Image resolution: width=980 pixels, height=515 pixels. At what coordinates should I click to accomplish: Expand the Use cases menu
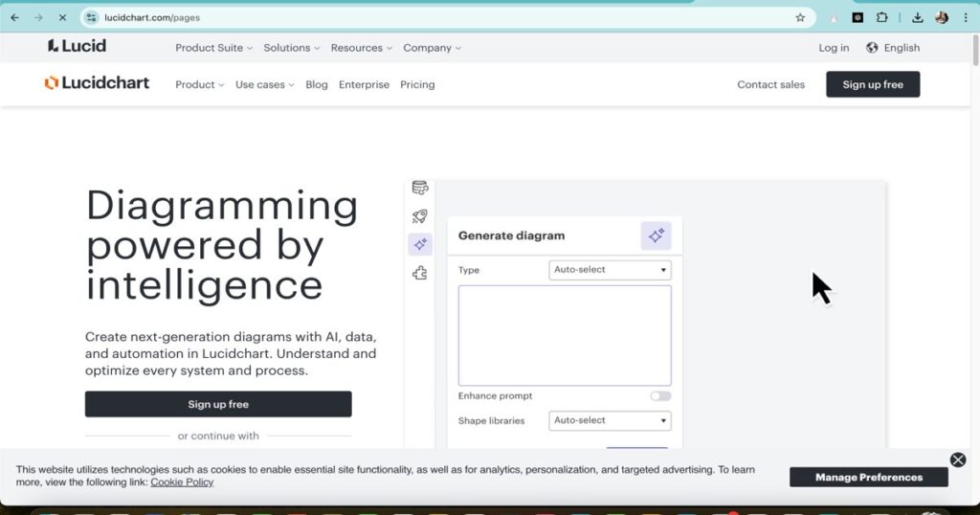(x=264, y=84)
